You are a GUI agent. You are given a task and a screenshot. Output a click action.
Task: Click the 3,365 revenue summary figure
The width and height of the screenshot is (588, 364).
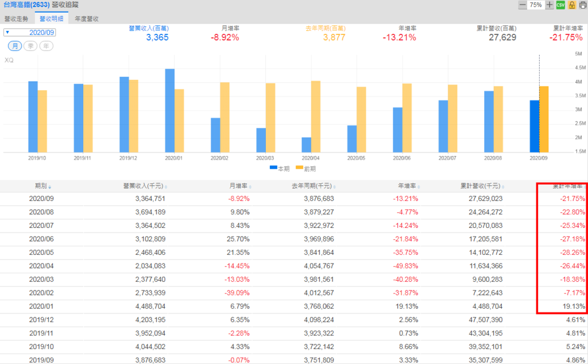click(157, 37)
